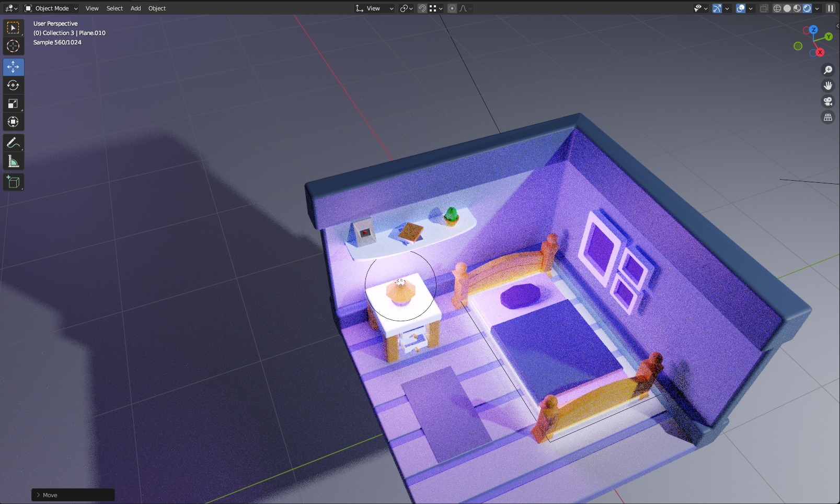Toggle Show Overlays
The height and width of the screenshot is (504, 840).
click(x=741, y=8)
